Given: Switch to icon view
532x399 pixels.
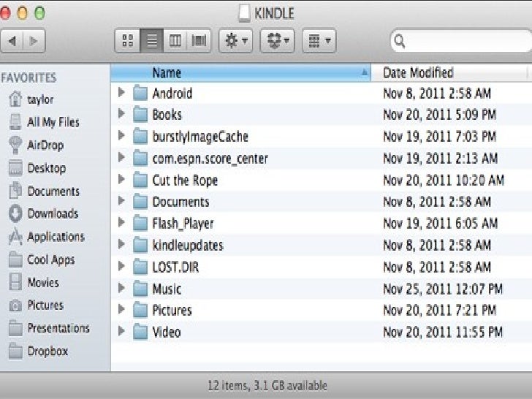Looking at the screenshot, I should [128, 41].
